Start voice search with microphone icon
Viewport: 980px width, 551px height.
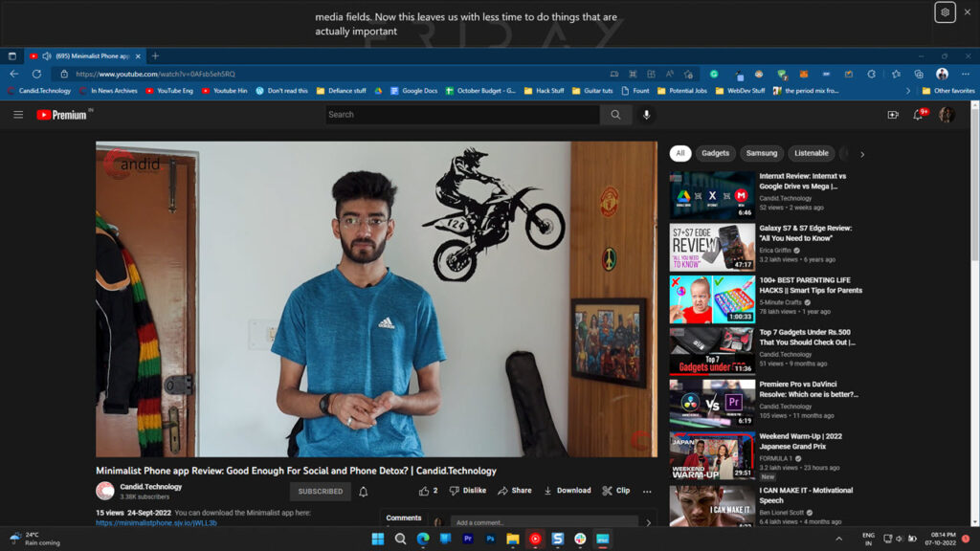coord(646,115)
